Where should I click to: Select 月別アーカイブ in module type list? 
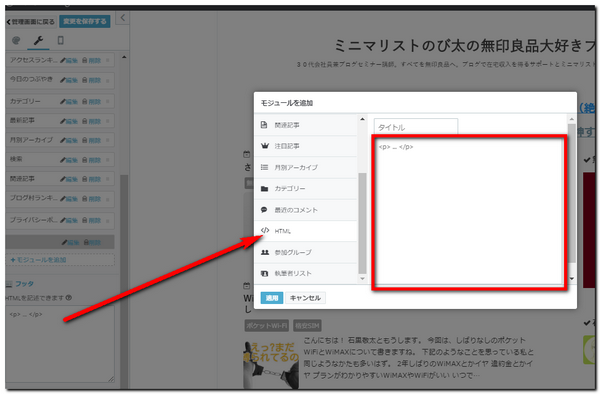pyautogui.click(x=305, y=168)
